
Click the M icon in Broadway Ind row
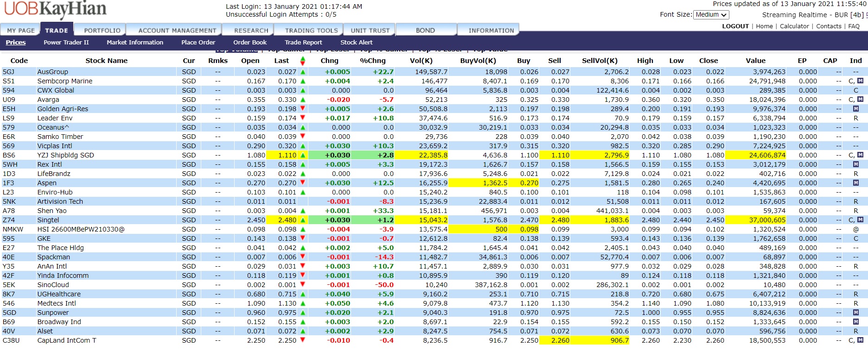click(x=856, y=321)
